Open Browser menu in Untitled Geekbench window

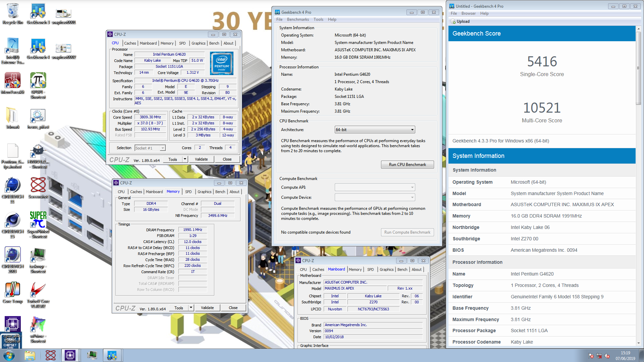468,13
